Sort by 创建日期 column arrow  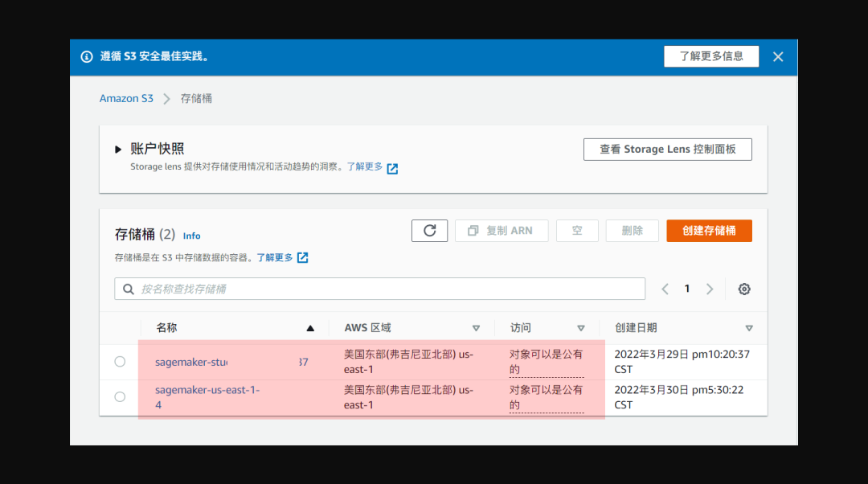pyautogui.click(x=749, y=328)
